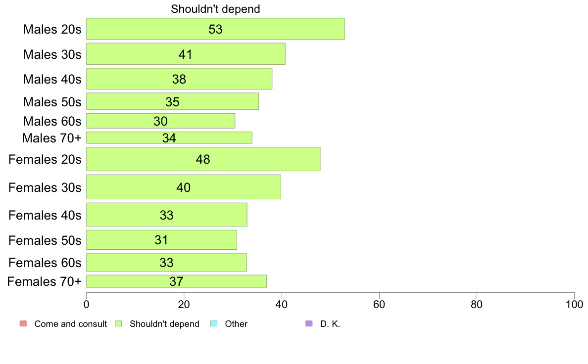
Task: Select the Males 20s bar showing 53
Action: pyautogui.click(x=216, y=29)
